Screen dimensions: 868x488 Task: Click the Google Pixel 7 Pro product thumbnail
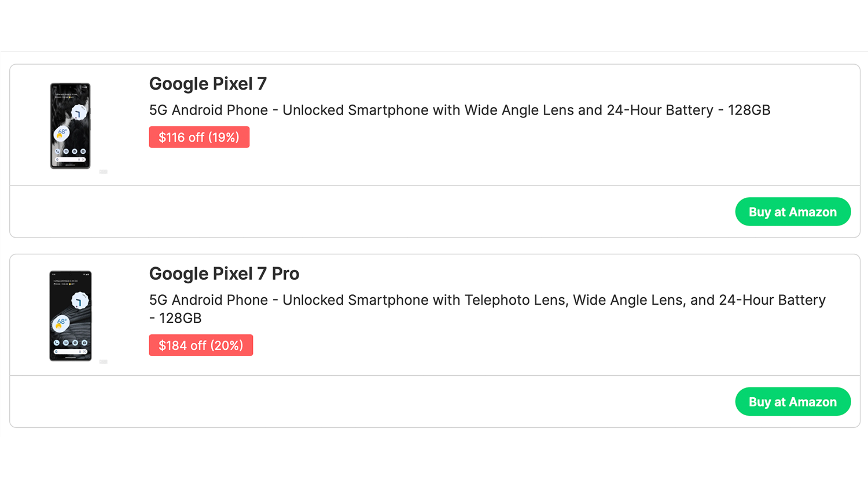(x=70, y=316)
